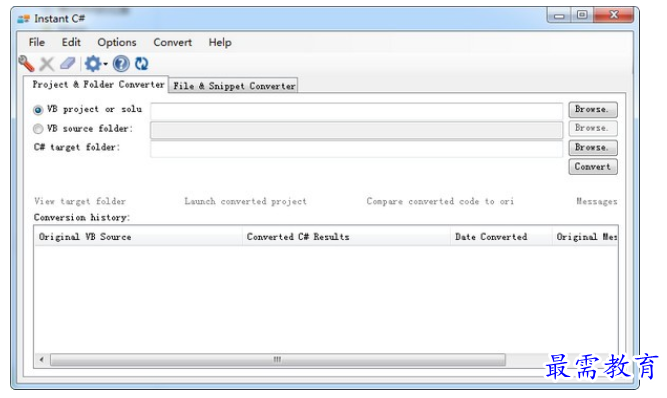Click the Launch converted project link
Viewport: 667px width, 398px height.
(245, 201)
